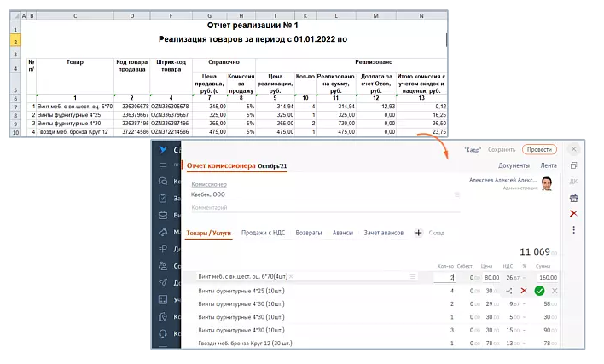
Task: Click the Склад label
Action: click(x=437, y=234)
